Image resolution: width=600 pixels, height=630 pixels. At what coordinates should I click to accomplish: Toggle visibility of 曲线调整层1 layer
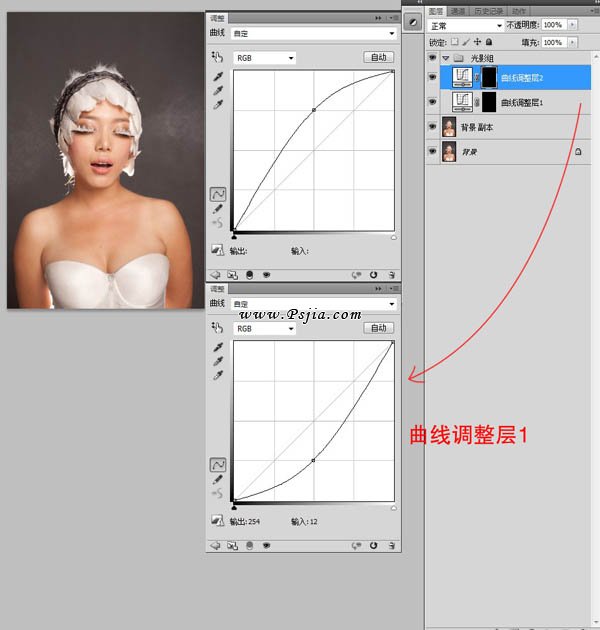pyautogui.click(x=432, y=102)
